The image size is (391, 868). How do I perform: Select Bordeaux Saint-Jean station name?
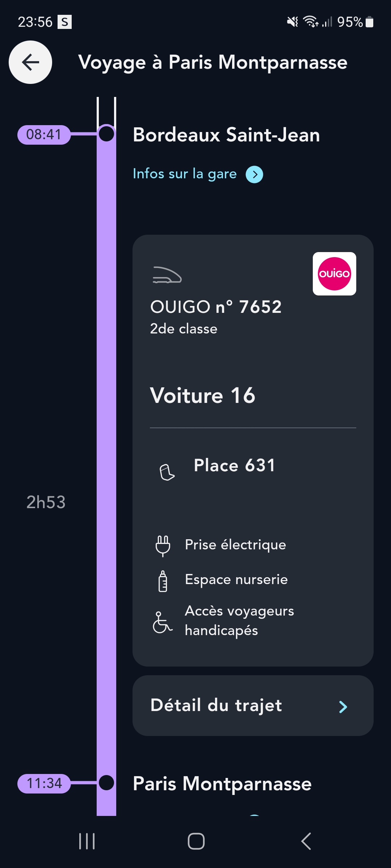point(226,135)
